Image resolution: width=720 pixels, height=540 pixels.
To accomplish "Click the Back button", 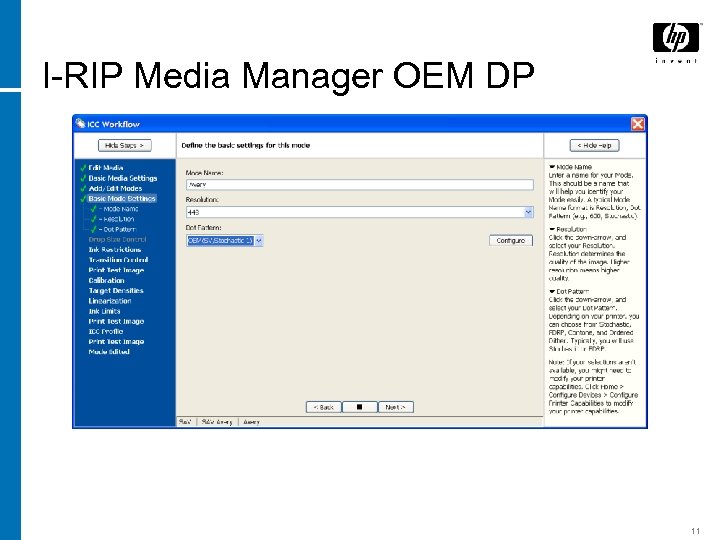I will (324, 407).
